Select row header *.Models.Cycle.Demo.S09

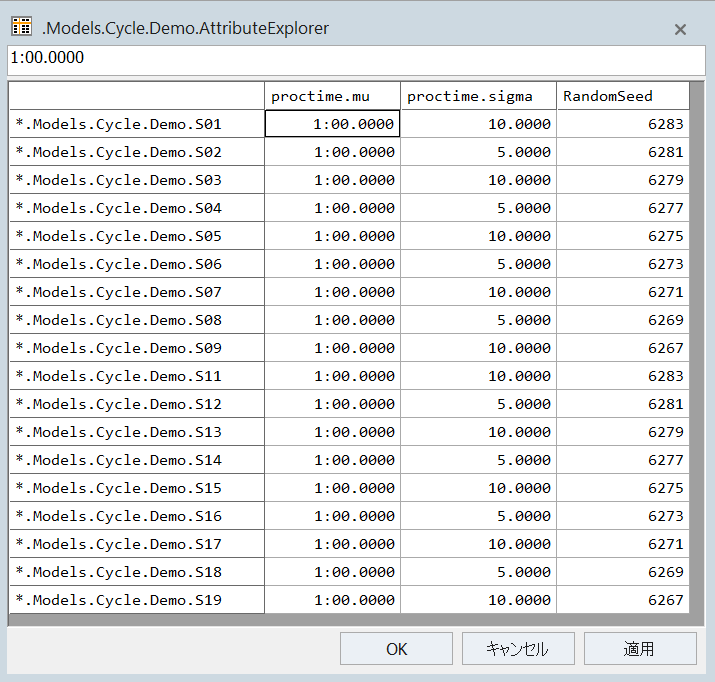137,348
